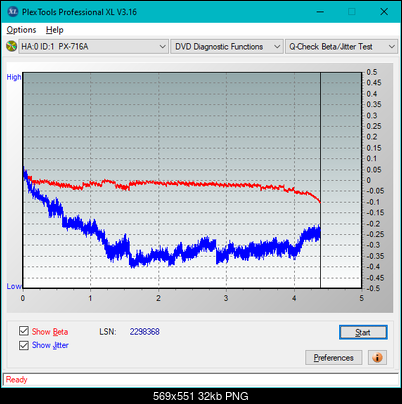Click the Ready status text
The width and height of the screenshot is (402, 404).
(16, 380)
